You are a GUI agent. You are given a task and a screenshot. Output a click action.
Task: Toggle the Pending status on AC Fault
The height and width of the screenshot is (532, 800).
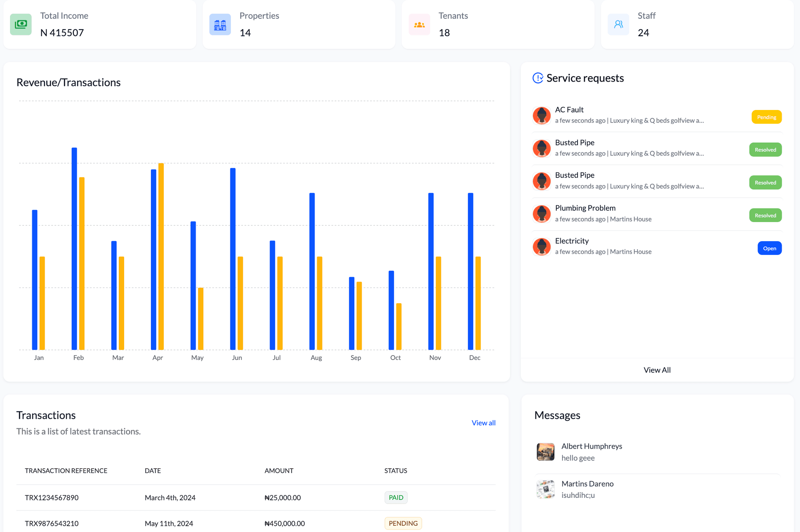767,117
